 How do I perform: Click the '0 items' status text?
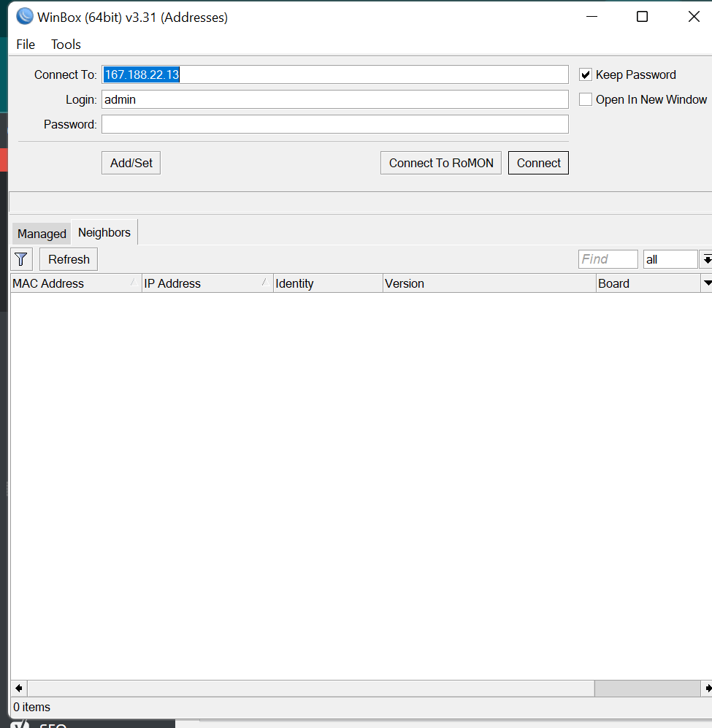coord(31,707)
